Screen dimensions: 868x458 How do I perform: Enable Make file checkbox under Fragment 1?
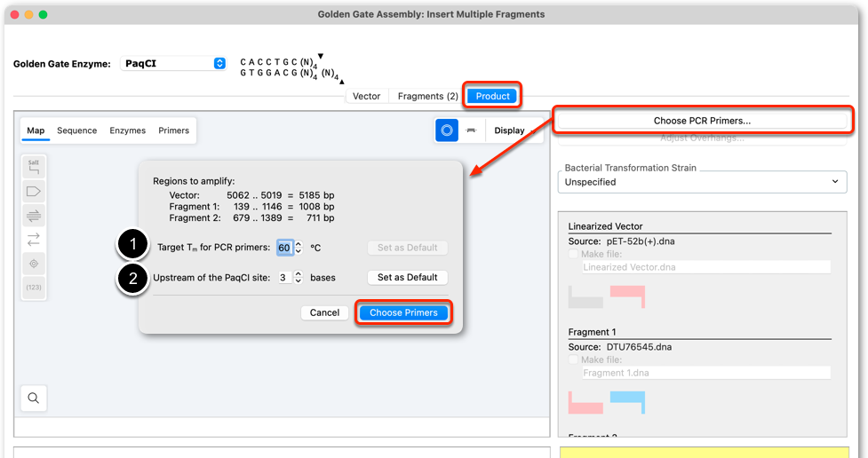574,359
